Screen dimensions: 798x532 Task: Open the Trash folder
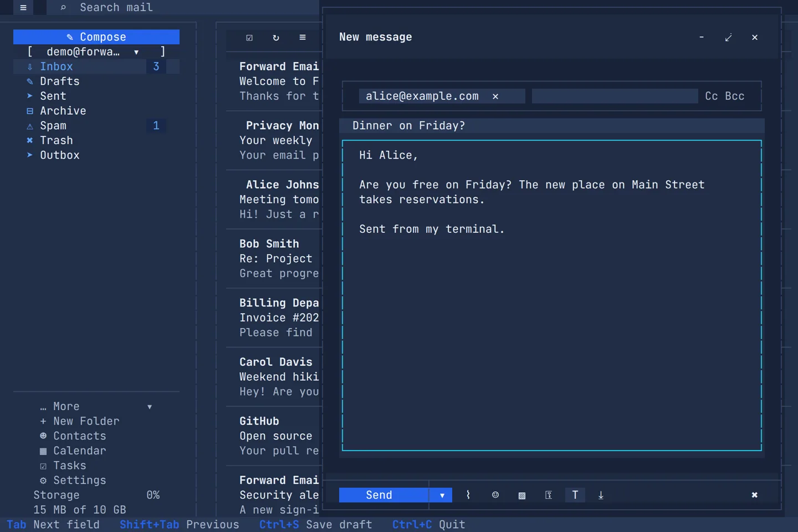pos(96,140)
